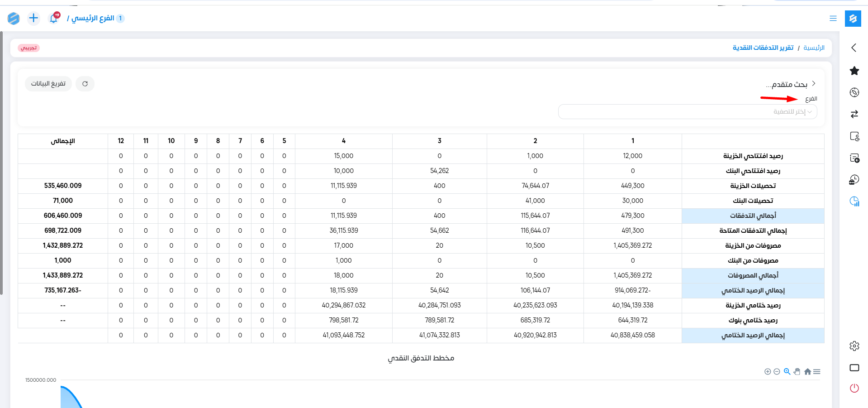This screenshot has height=408, width=868.
Task: Click the transfer arrows sidebar icon
Action: [854, 114]
